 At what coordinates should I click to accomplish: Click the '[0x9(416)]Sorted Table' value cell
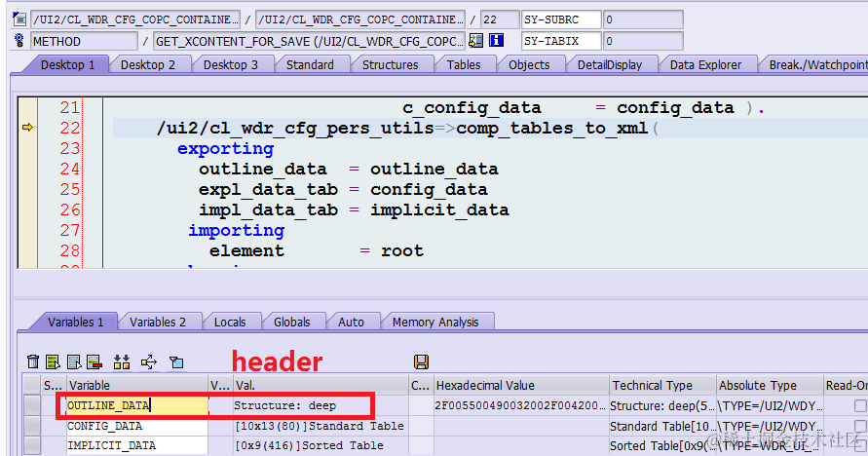[x=320, y=445]
